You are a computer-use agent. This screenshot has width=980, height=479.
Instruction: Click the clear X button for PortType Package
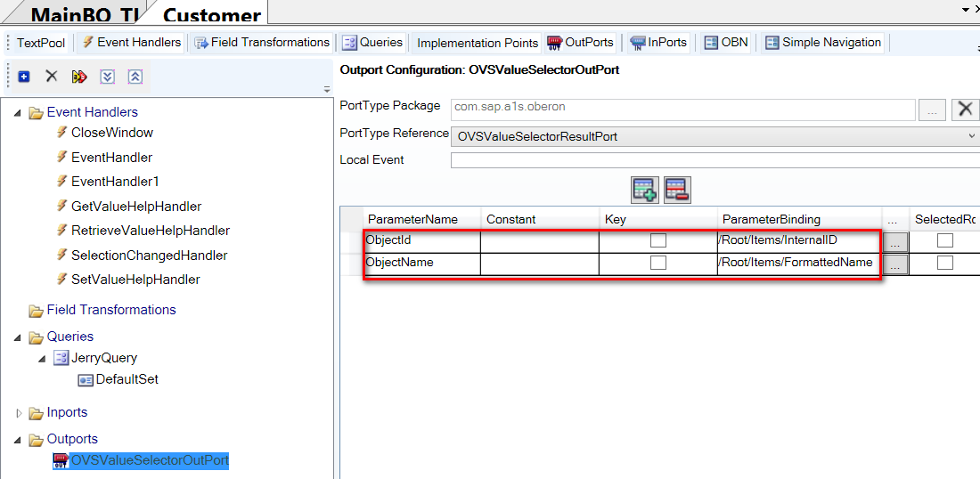[965, 110]
